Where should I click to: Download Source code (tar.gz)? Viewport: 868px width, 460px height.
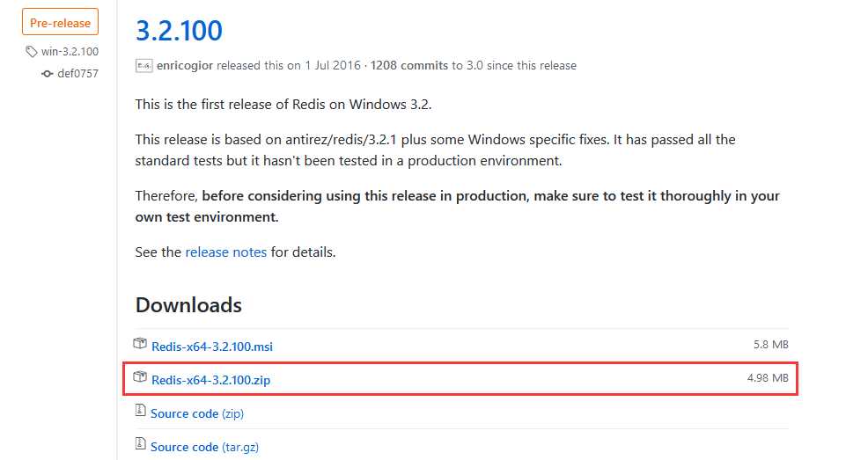click(205, 448)
